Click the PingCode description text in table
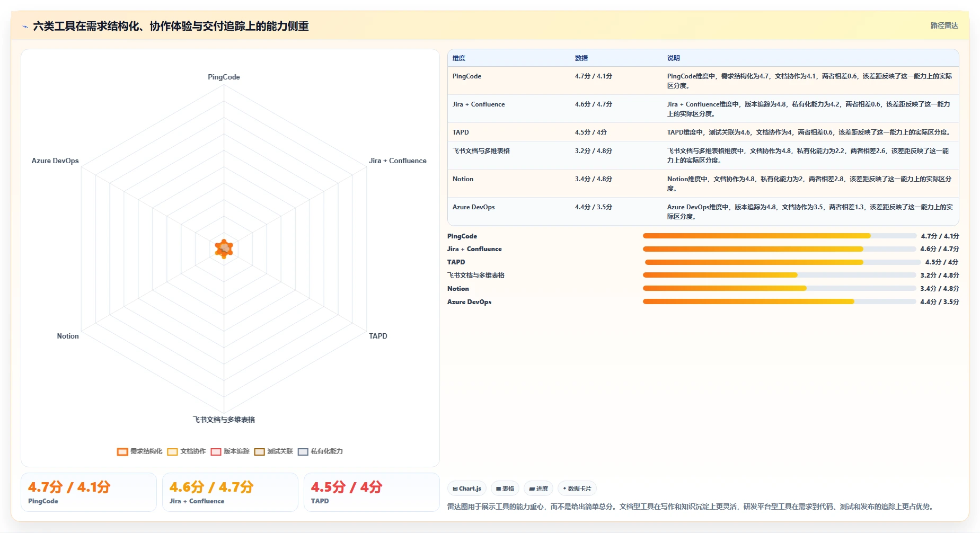The image size is (980, 533). pyautogui.click(x=809, y=81)
